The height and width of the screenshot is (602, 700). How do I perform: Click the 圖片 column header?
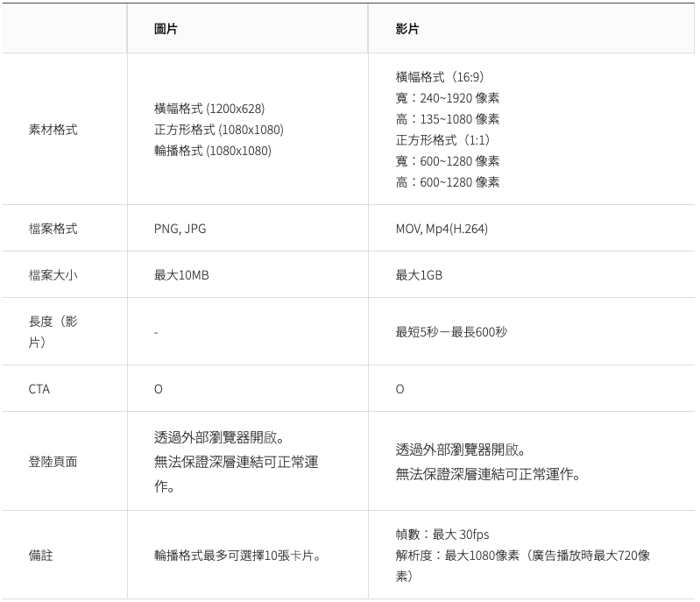tap(166, 29)
